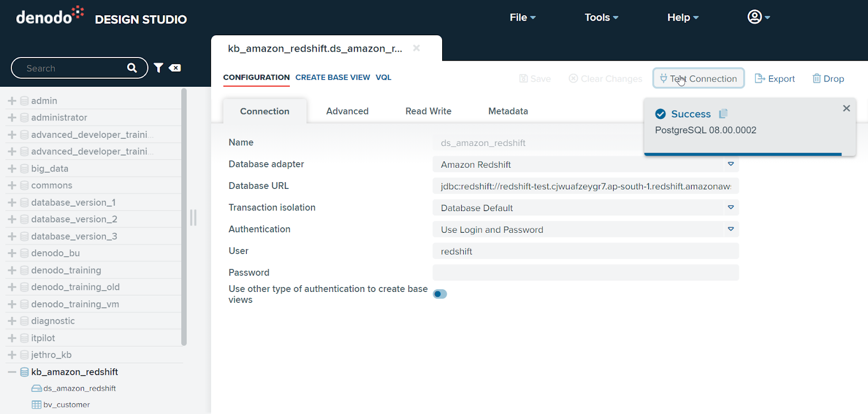Expand the diagnostic database node
This screenshot has height=414, width=868.
pyautogui.click(x=12, y=321)
